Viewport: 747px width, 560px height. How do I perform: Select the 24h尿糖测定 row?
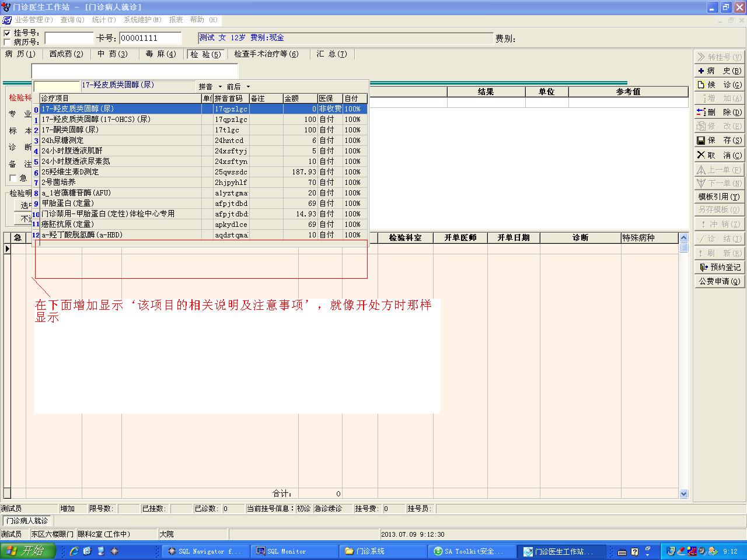(204, 141)
